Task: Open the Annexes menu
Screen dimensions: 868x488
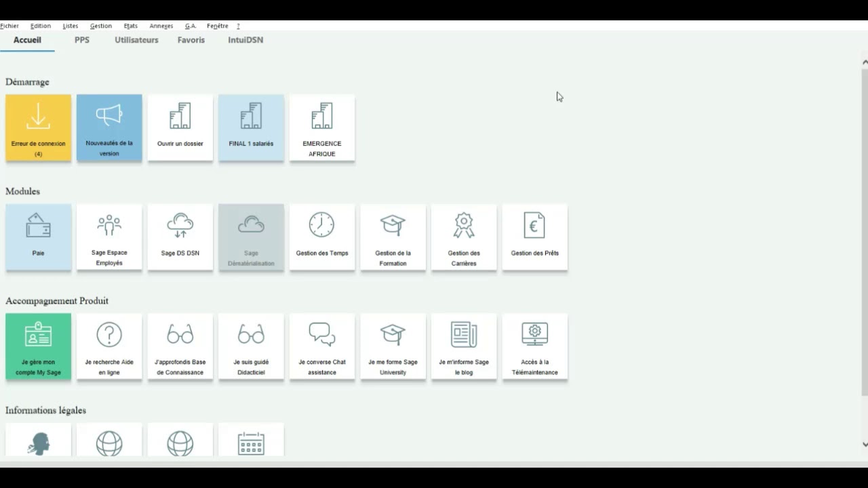Action: click(161, 26)
